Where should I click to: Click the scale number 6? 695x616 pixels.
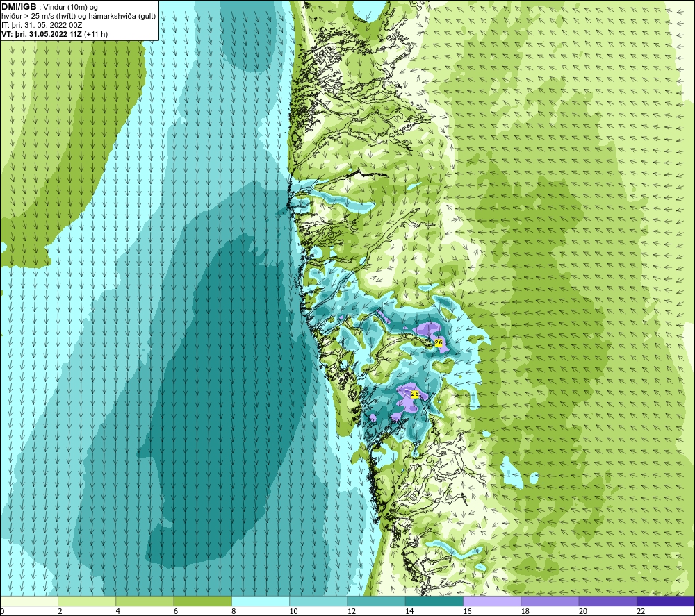[176, 611]
